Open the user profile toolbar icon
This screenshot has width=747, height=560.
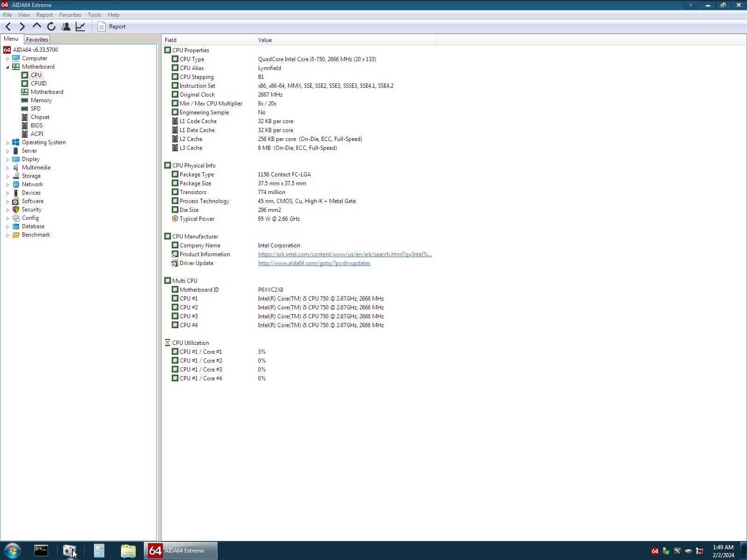click(66, 27)
